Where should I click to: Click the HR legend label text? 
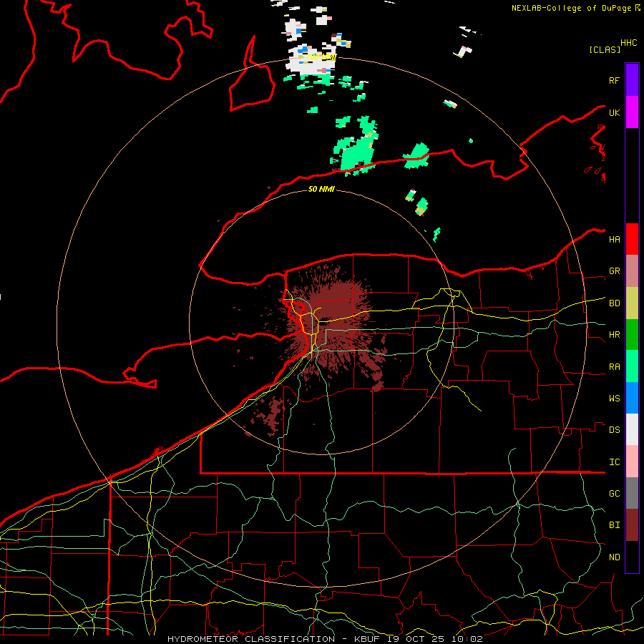(614, 335)
